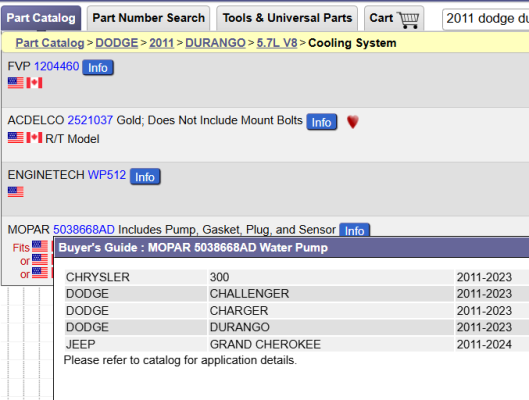The height and width of the screenshot is (400, 529).
Task: Click Canada flag beside R/T Model
Action: click(x=34, y=138)
